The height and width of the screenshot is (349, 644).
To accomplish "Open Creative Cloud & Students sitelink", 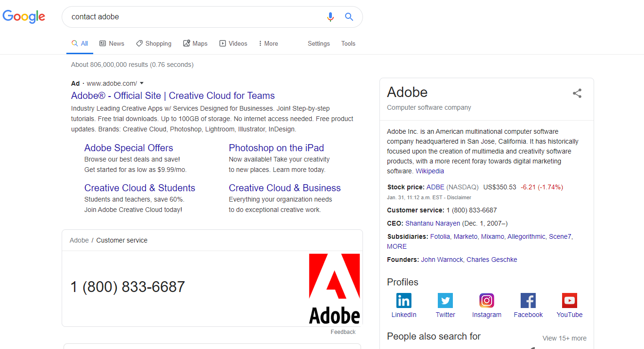I will click(140, 188).
